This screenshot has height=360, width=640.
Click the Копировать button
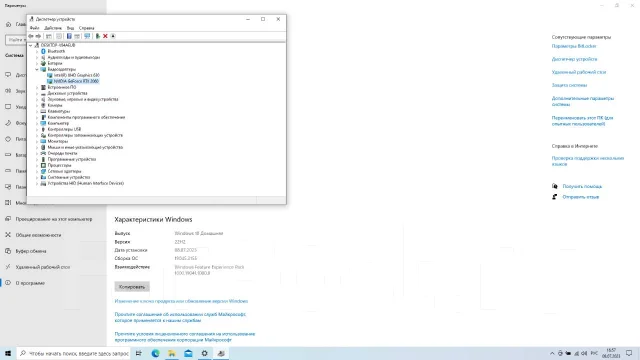coord(132,287)
